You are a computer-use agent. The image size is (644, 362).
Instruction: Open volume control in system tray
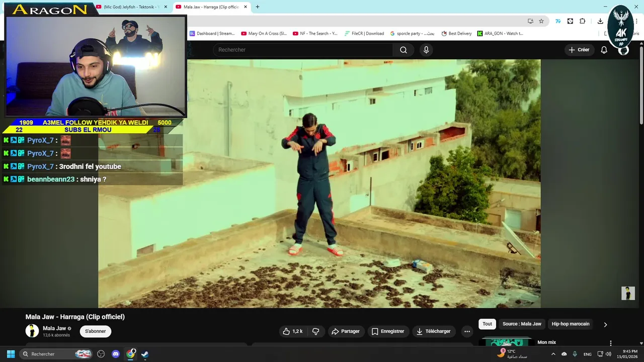click(x=609, y=354)
